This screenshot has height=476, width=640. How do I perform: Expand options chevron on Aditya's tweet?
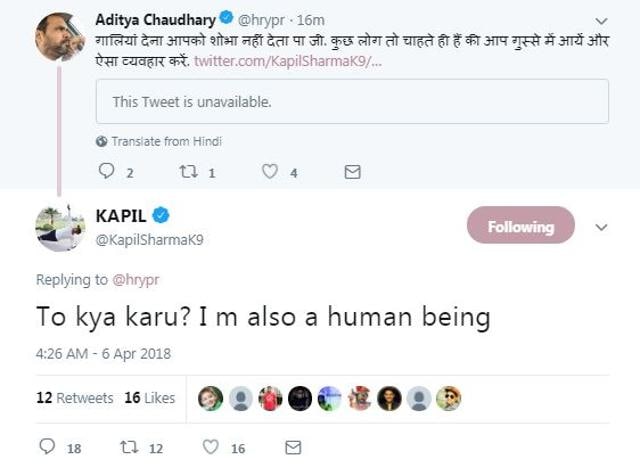coord(601,20)
